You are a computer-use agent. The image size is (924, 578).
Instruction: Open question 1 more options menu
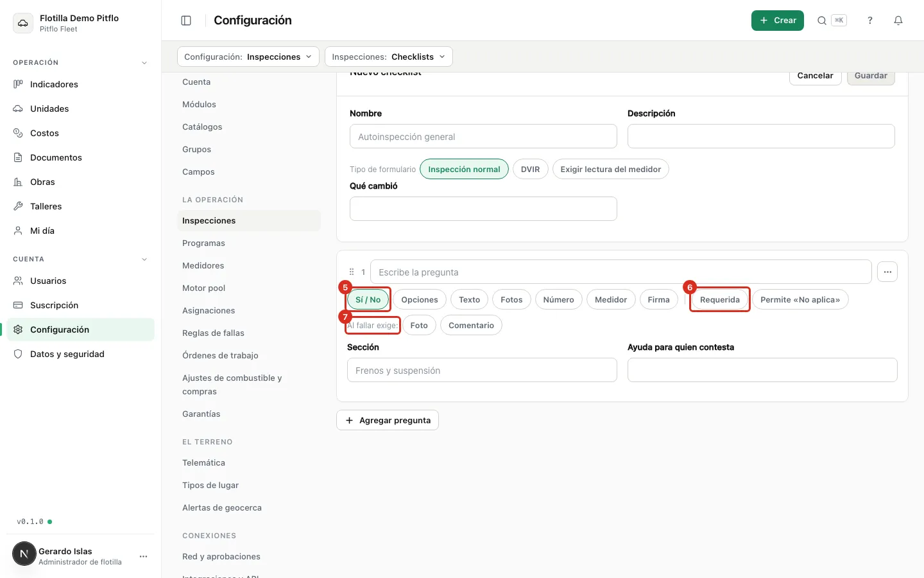(887, 272)
